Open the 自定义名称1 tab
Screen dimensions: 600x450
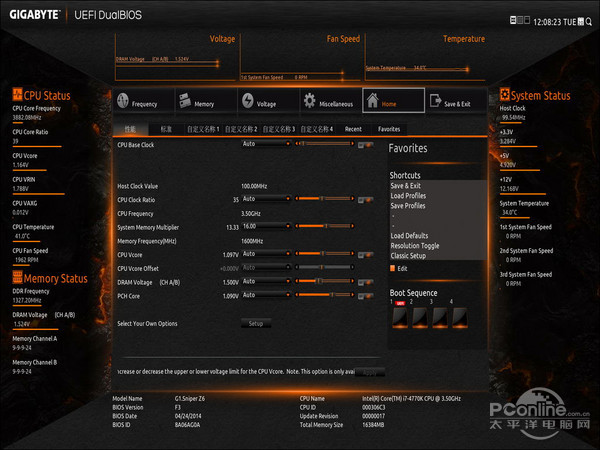[203, 129]
